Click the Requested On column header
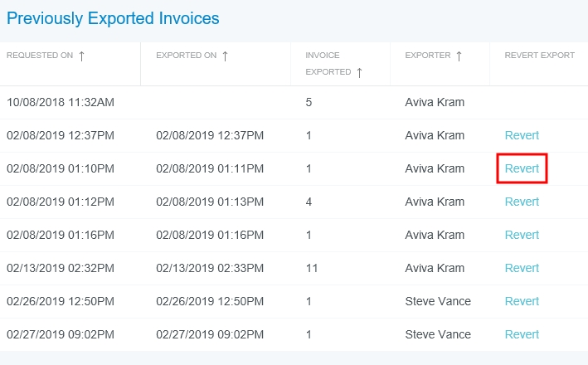This screenshot has width=588, height=365. click(x=38, y=56)
